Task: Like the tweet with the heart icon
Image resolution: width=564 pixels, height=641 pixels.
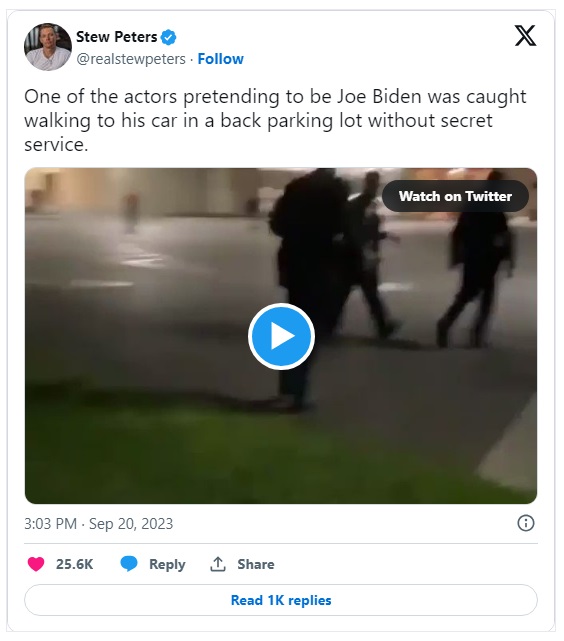Action: [x=36, y=564]
